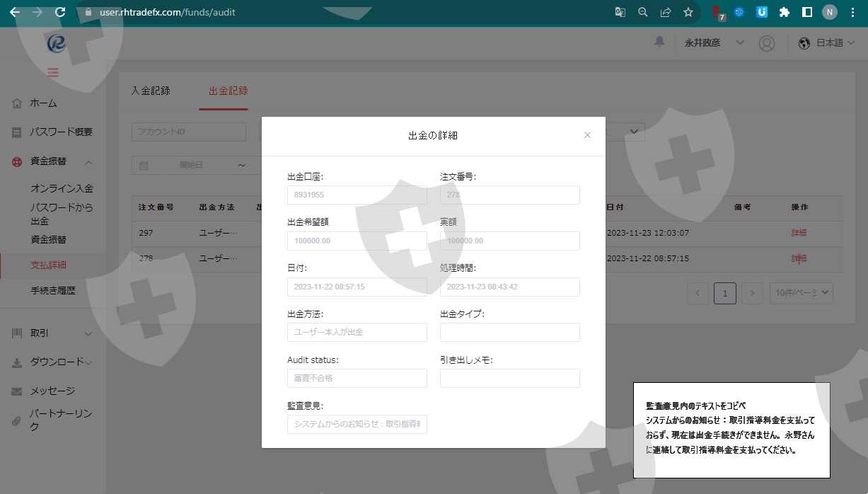Click the user profile avatar icon
Screen dimensions: 868x494
766,43
